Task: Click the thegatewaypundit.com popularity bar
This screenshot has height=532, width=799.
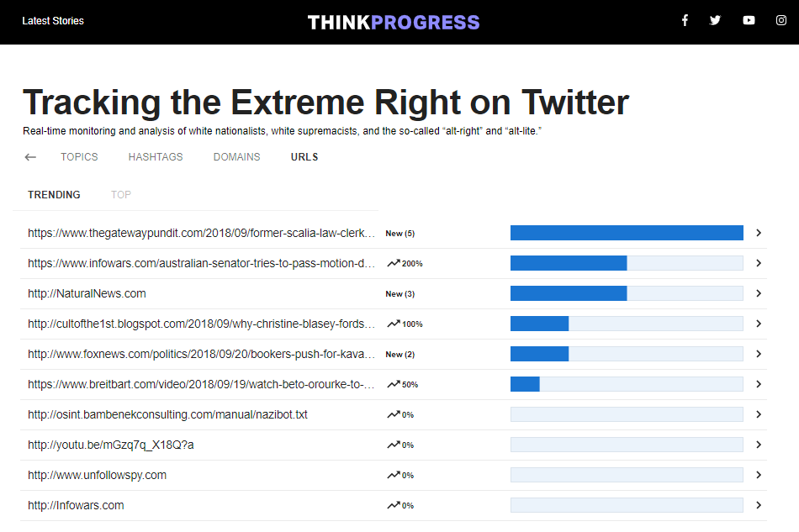Action: [x=627, y=233]
